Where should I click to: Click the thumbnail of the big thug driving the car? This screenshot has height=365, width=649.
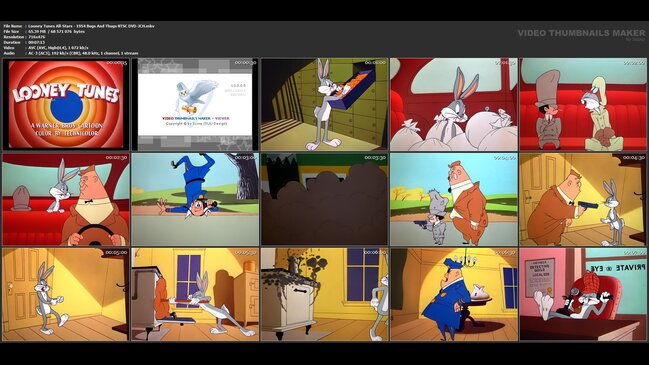66,199
